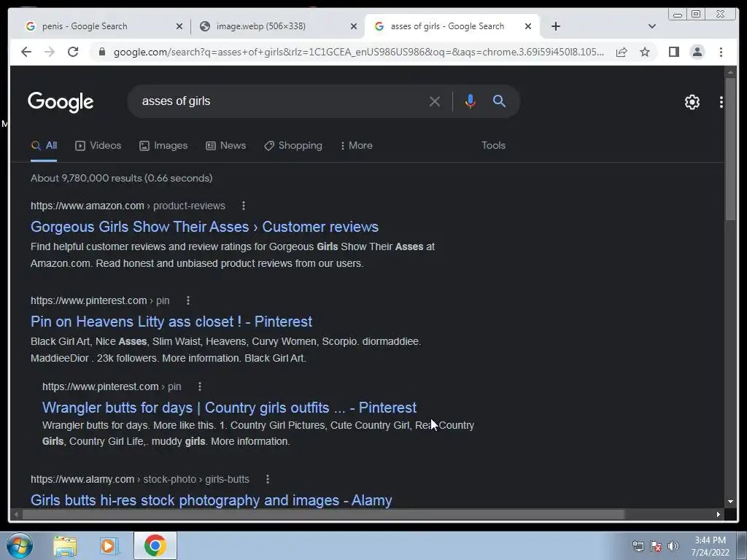Switch to News results
Screen dimensions: 747x560
pyautogui.click(x=226, y=146)
